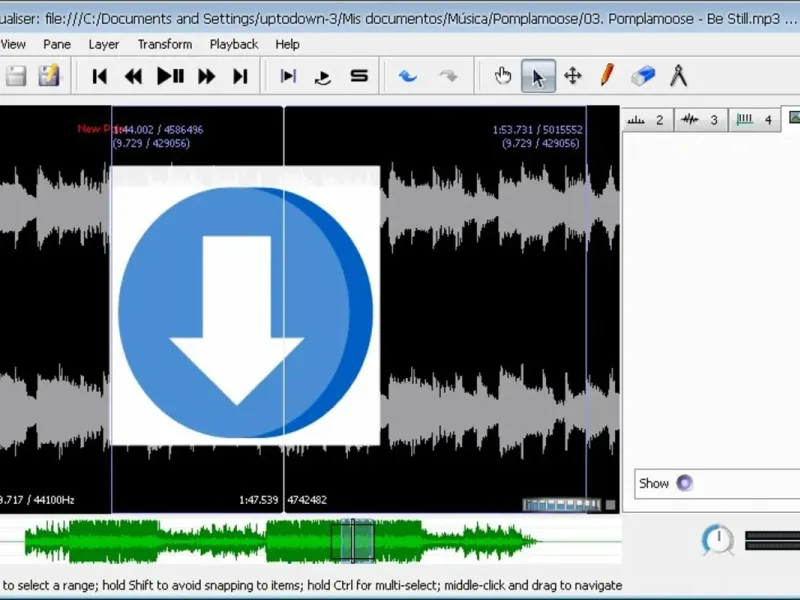Click the Save session floppy icon
This screenshot has height=600, width=800.
pos(16,76)
